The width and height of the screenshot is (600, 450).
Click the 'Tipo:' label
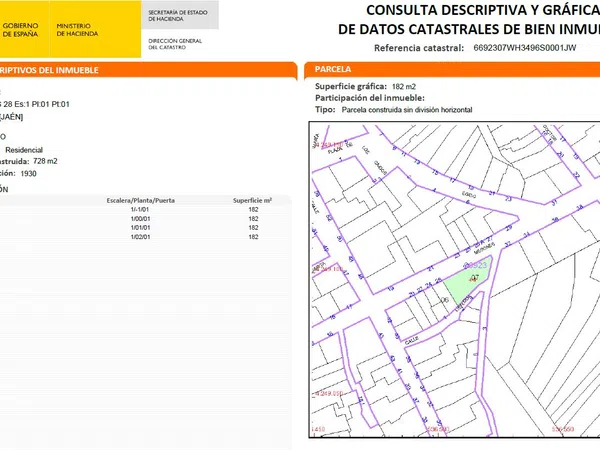[325, 109]
